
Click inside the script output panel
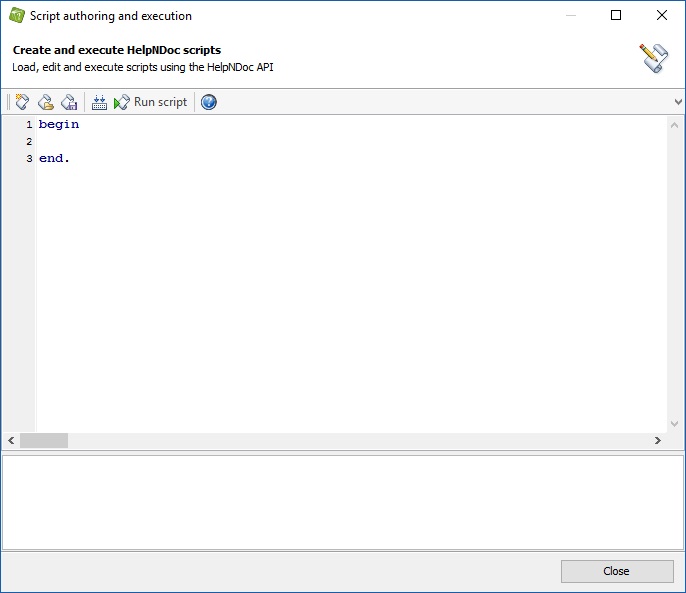coord(343,502)
